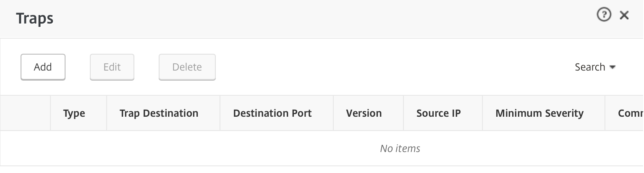Open the help question mark icon
Viewport: 644px width, 173px height.
pos(604,16)
